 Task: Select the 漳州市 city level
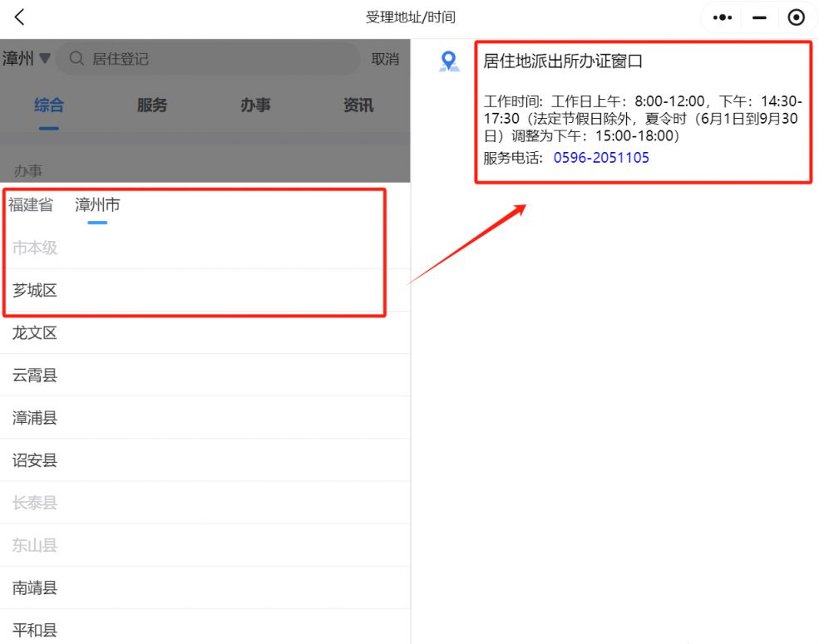tap(97, 205)
